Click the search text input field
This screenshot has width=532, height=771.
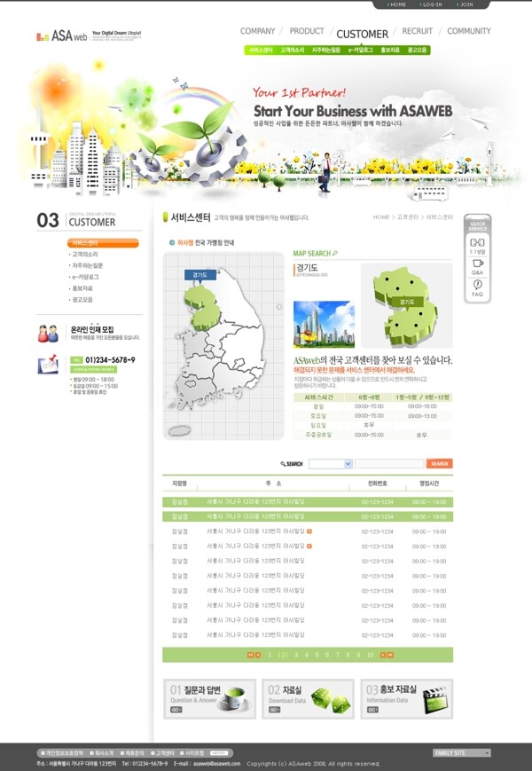click(x=389, y=464)
